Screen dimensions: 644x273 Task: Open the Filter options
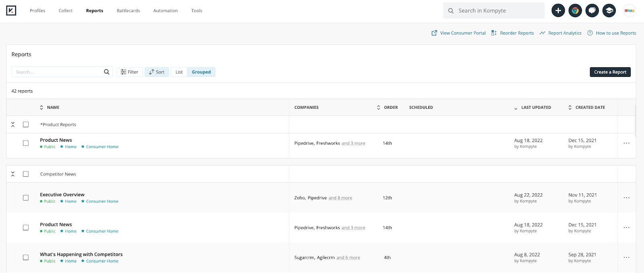point(130,72)
